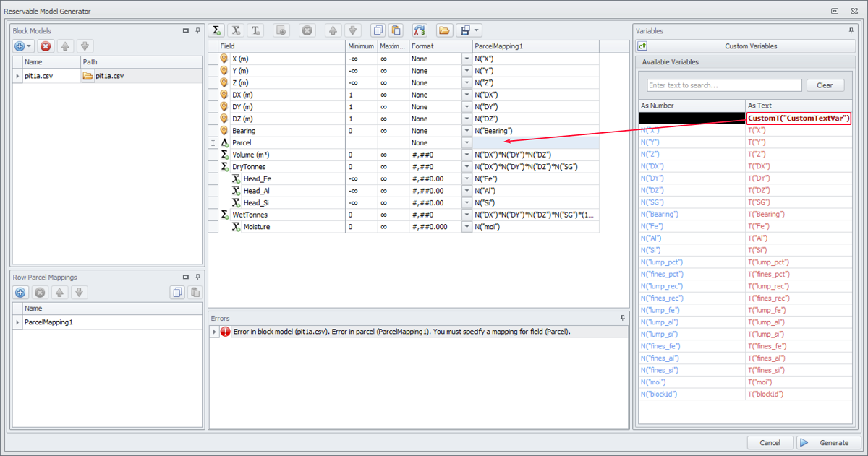Image resolution: width=868 pixels, height=456 pixels.
Task: Open Custom Variables
Action: 750,46
